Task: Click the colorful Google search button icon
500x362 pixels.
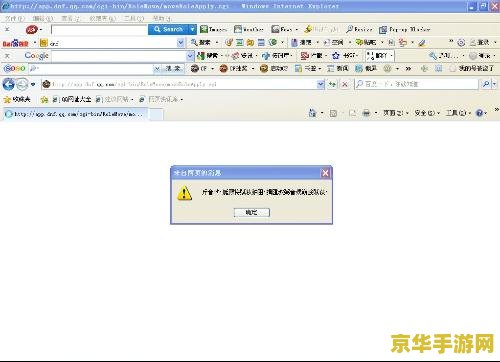Action: 201,56
